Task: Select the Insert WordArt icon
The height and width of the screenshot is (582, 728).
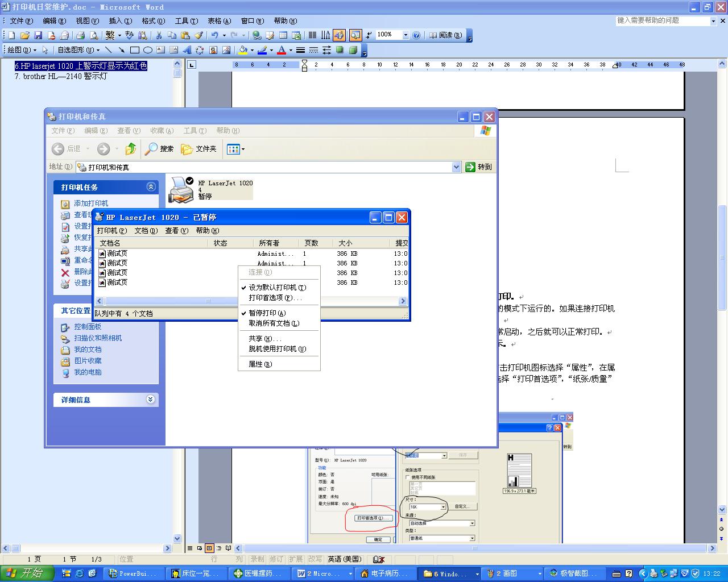Action: (x=187, y=50)
